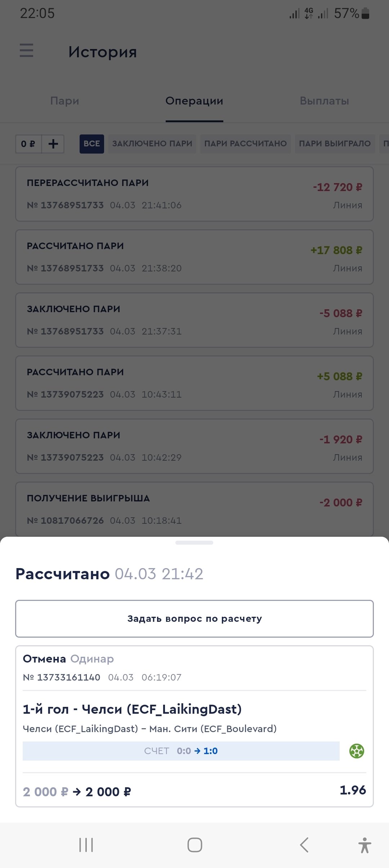The image size is (389, 868).
Task: Open ПОЛУЧЕНИЕ ВЫИГРЫША -2 000 ₽ operation
Action: [194, 509]
